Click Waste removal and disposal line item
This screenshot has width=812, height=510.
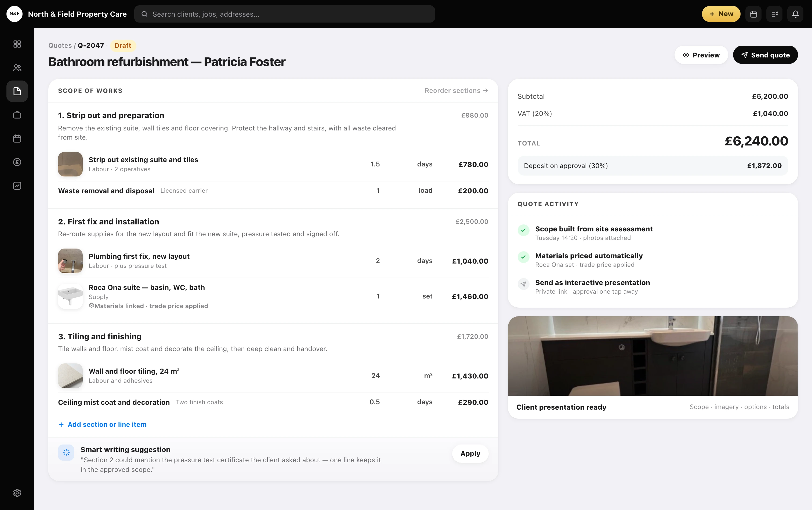click(106, 191)
